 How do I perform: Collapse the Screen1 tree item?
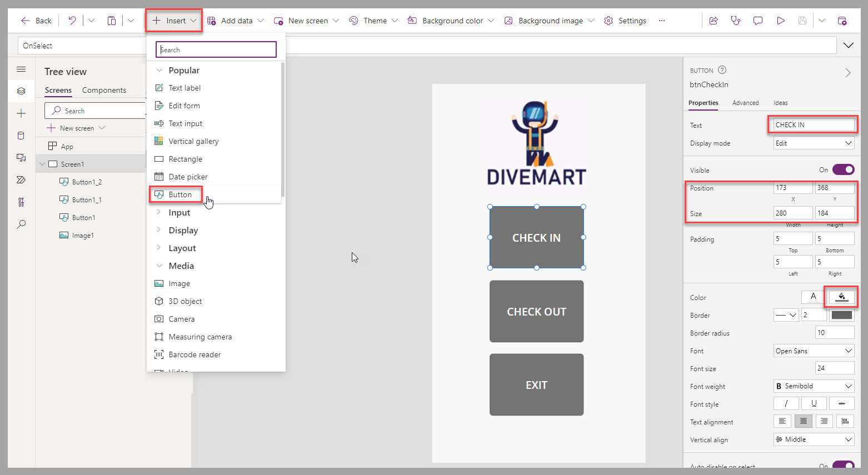click(x=42, y=163)
